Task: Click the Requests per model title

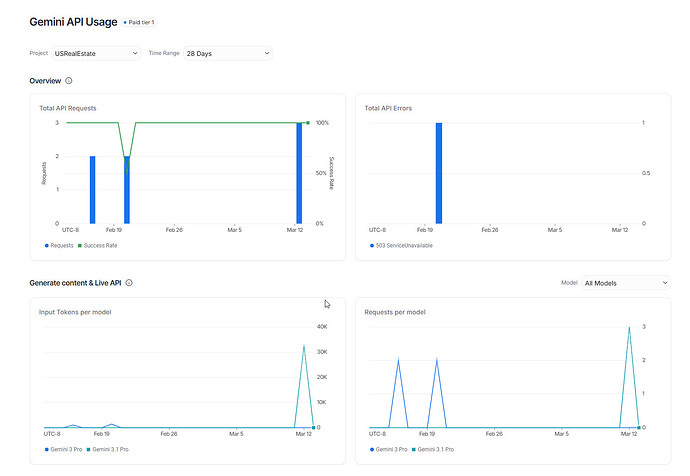Action: (395, 312)
